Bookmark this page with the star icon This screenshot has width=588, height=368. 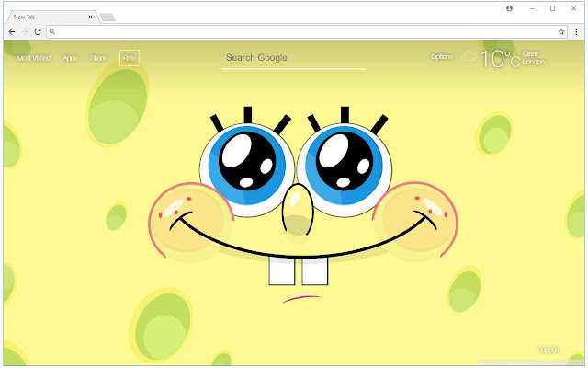(x=561, y=32)
